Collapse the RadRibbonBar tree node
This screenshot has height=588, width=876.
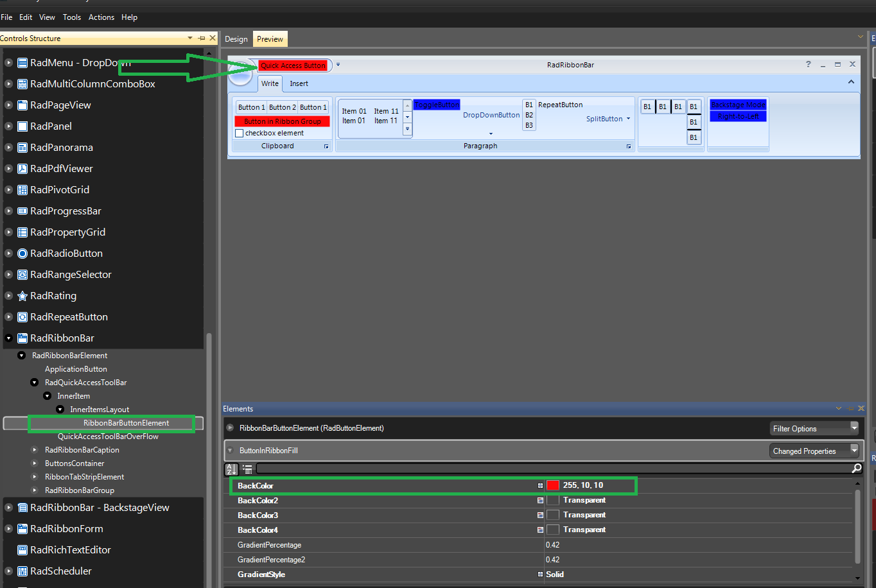pyautogui.click(x=8, y=338)
